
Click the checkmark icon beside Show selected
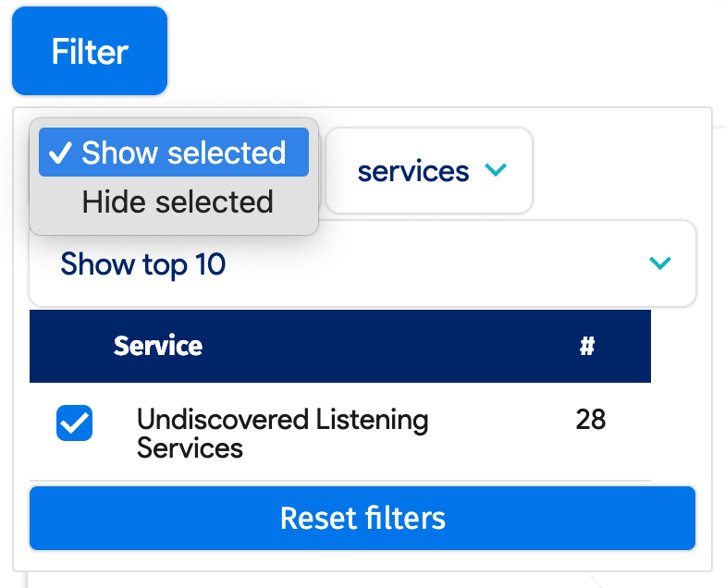[x=60, y=153]
